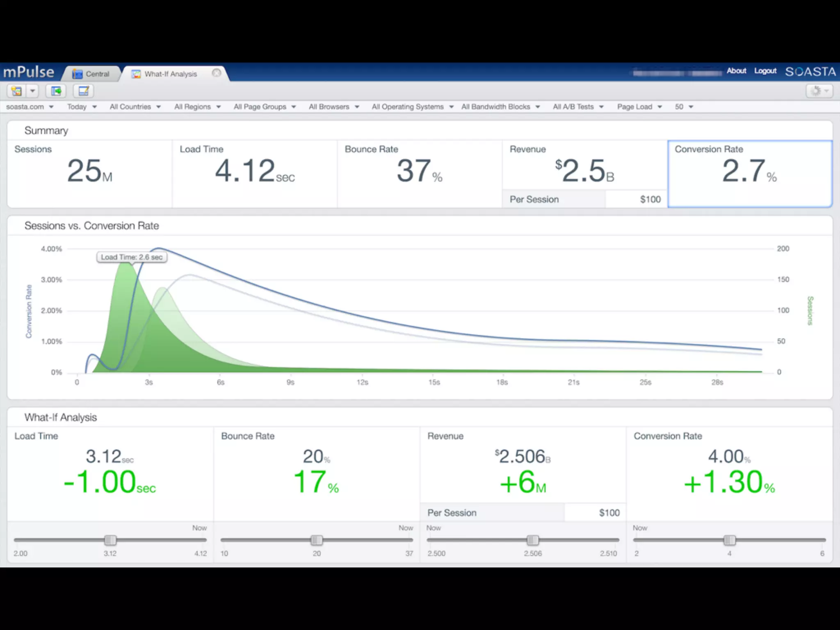Click the new dashboard icon in toolbar
Screen dimensions: 840x630
point(17,91)
